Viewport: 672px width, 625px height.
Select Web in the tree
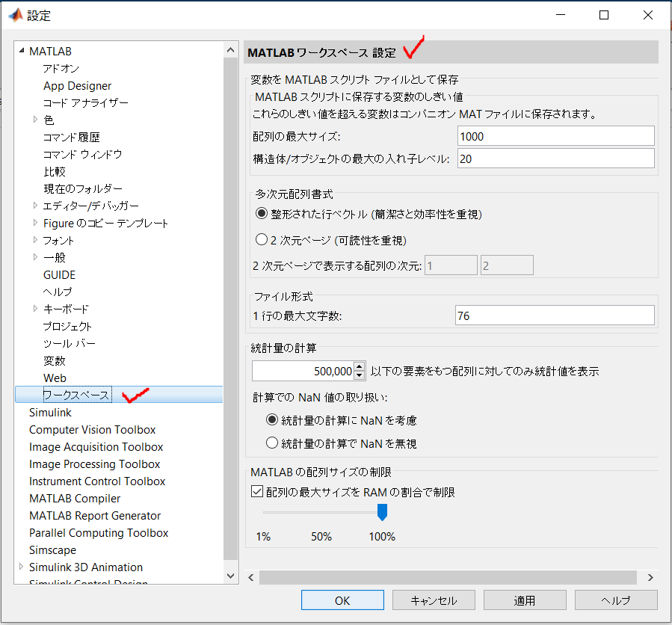tap(55, 378)
